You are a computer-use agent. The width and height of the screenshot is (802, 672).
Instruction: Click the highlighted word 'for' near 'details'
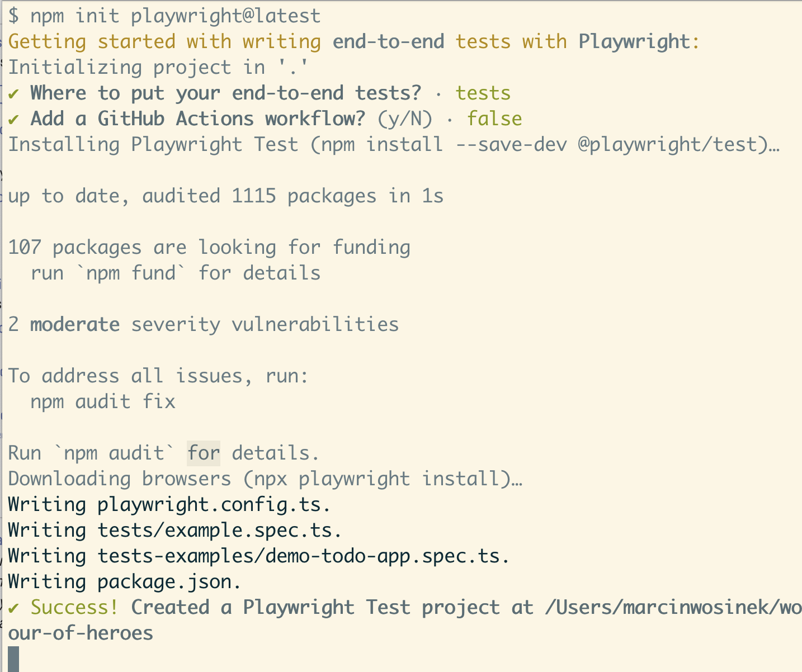coord(204,453)
